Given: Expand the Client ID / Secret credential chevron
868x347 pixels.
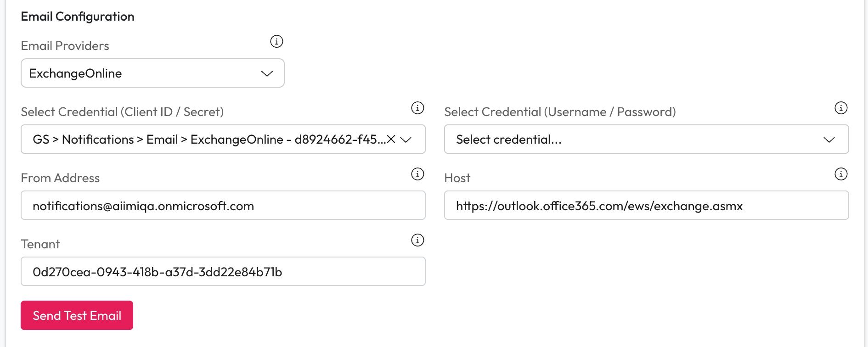Looking at the screenshot, I should pyautogui.click(x=406, y=140).
